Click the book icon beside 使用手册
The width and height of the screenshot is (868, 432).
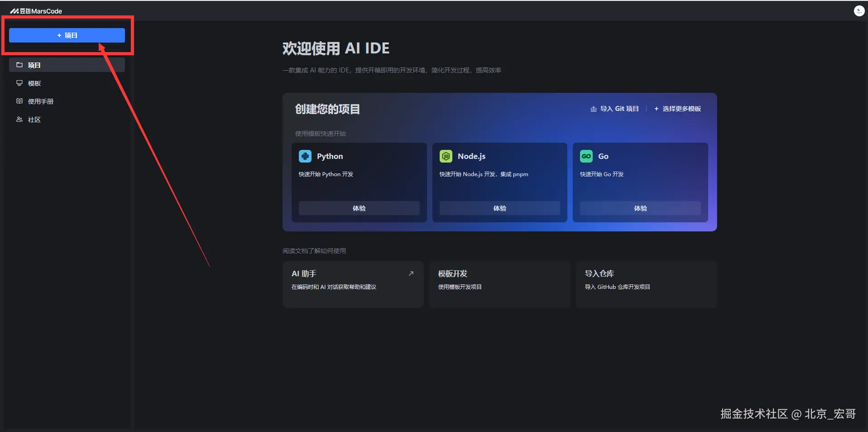click(19, 101)
